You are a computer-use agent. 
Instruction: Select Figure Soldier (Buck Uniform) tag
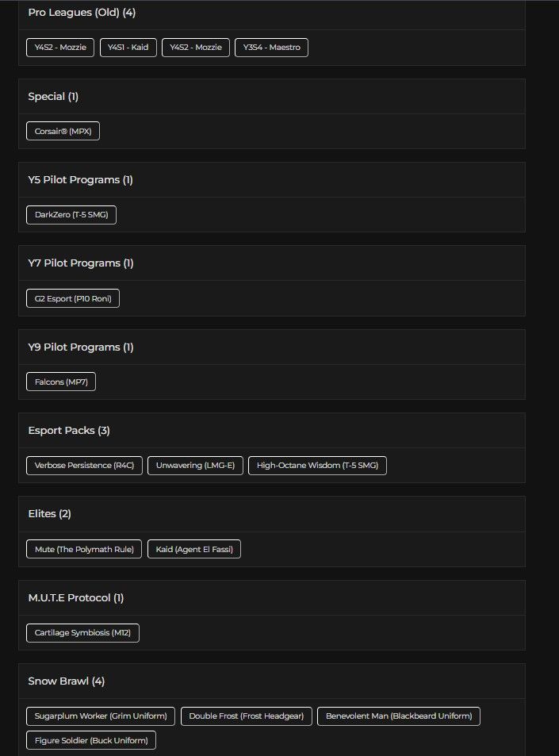click(x=91, y=741)
